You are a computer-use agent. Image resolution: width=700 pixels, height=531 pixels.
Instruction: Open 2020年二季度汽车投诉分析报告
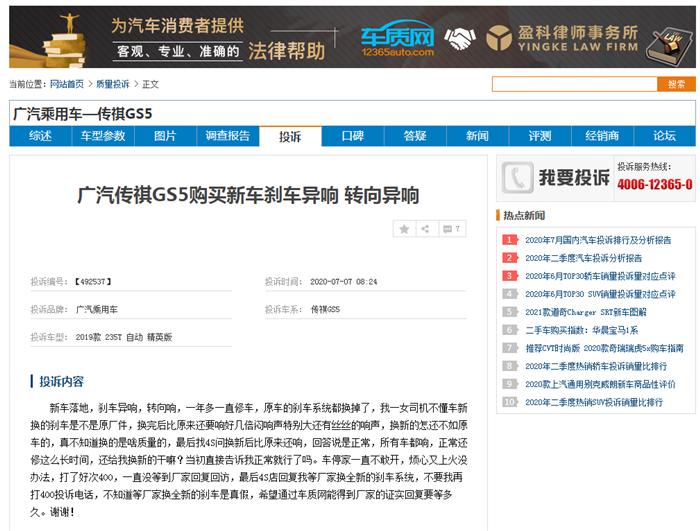coord(583,258)
